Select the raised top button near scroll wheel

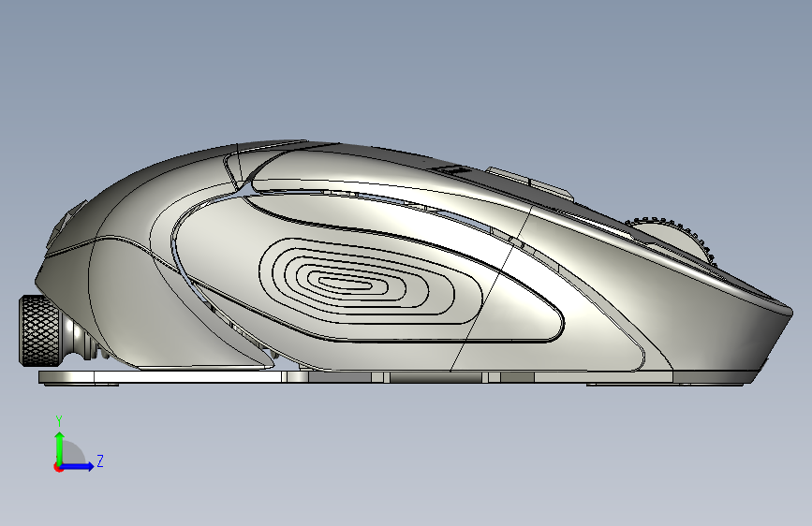click(x=529, y=183)
